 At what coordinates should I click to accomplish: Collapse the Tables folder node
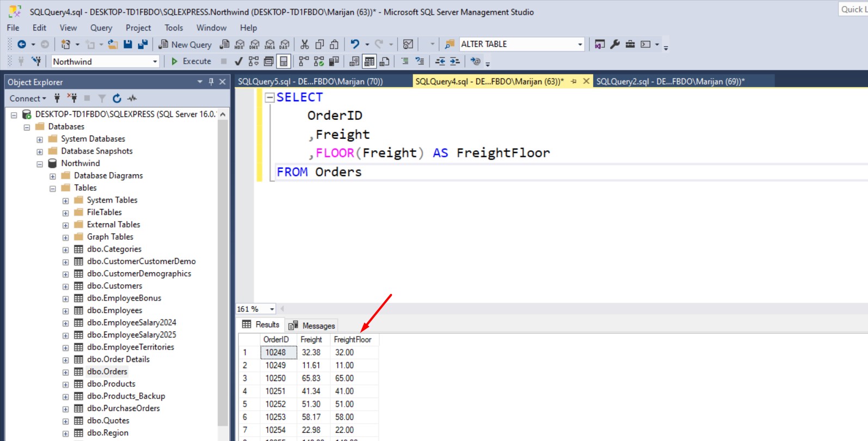click(x=53, y=188)
